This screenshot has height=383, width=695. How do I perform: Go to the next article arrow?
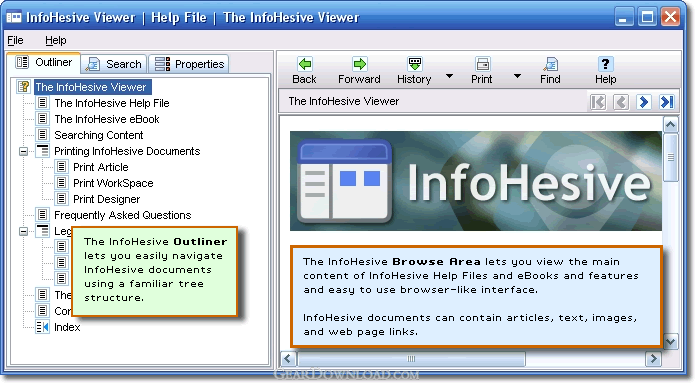644,102
